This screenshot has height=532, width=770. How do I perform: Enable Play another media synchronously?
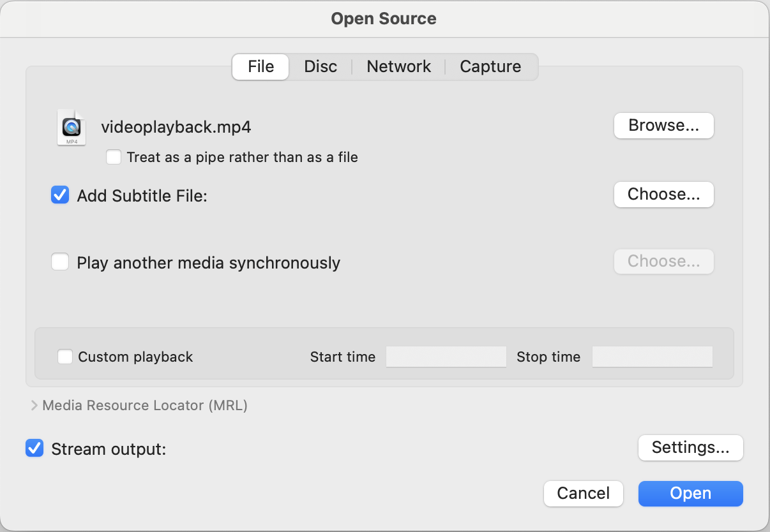click(59, 262)
